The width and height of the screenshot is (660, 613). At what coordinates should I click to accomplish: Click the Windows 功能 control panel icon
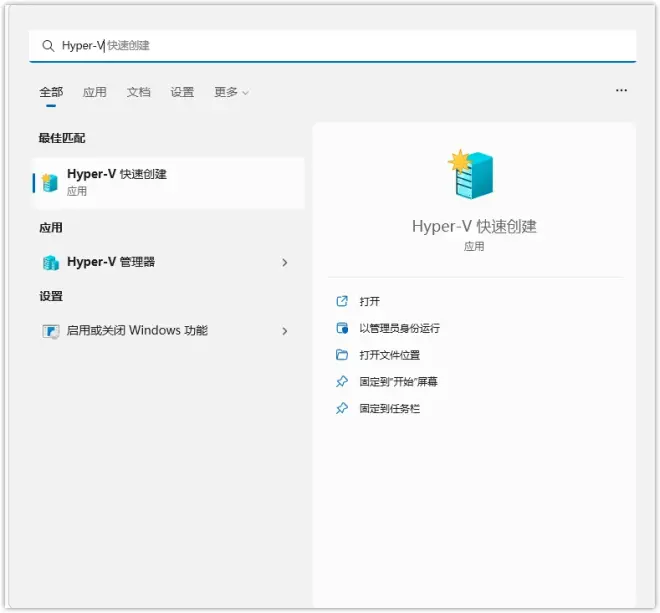(51, 331)
